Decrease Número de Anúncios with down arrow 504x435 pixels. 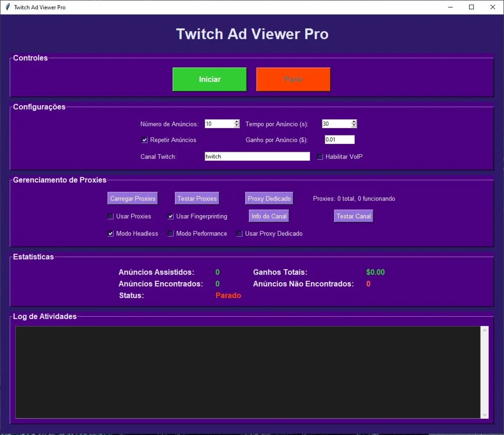point(236,126)
